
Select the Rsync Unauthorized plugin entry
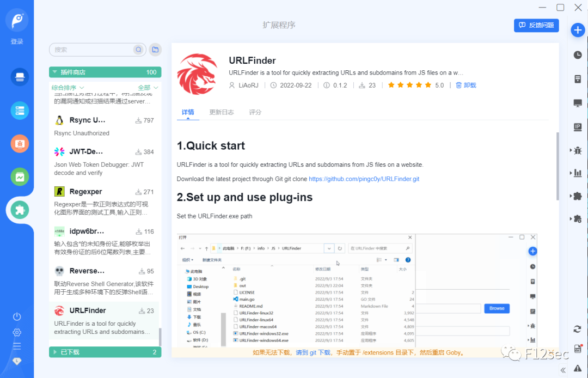coord(104,126)
